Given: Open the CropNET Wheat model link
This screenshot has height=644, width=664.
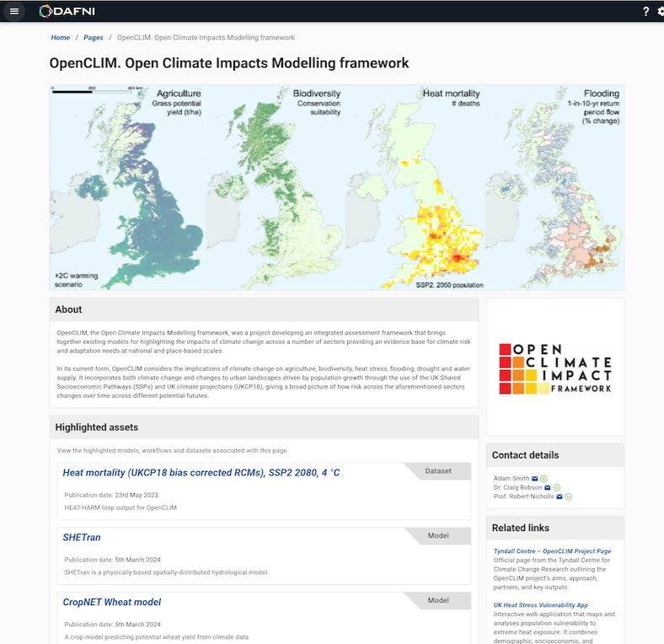Looking at the screenshot, I should [x=112, y=603].
